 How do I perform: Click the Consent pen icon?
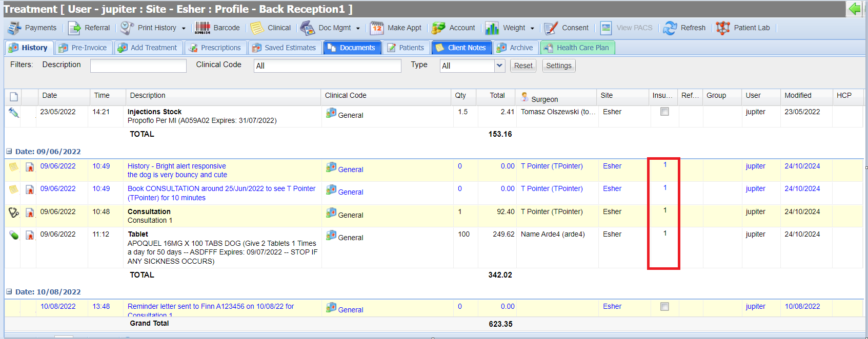[551, 28]
